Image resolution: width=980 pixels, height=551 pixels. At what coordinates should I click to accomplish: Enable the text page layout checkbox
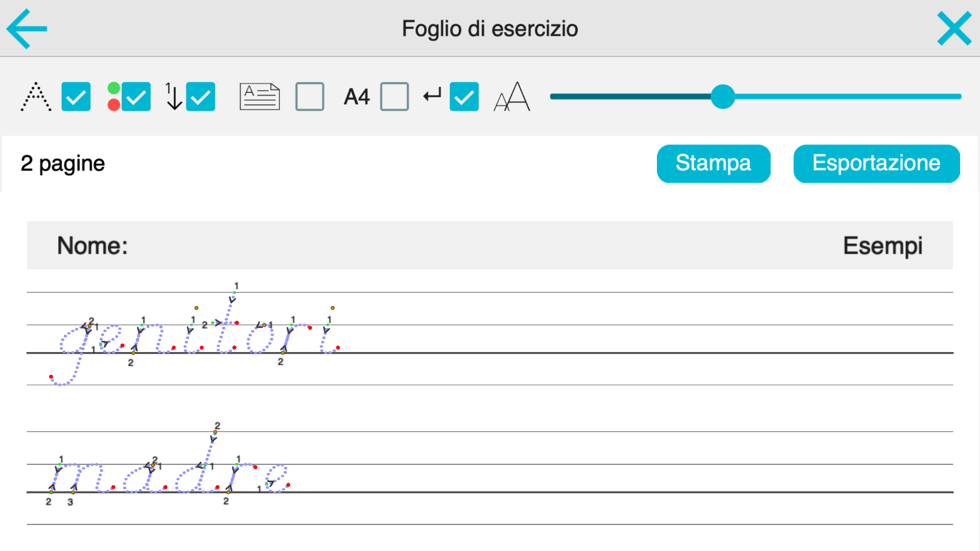pos(310,96)
